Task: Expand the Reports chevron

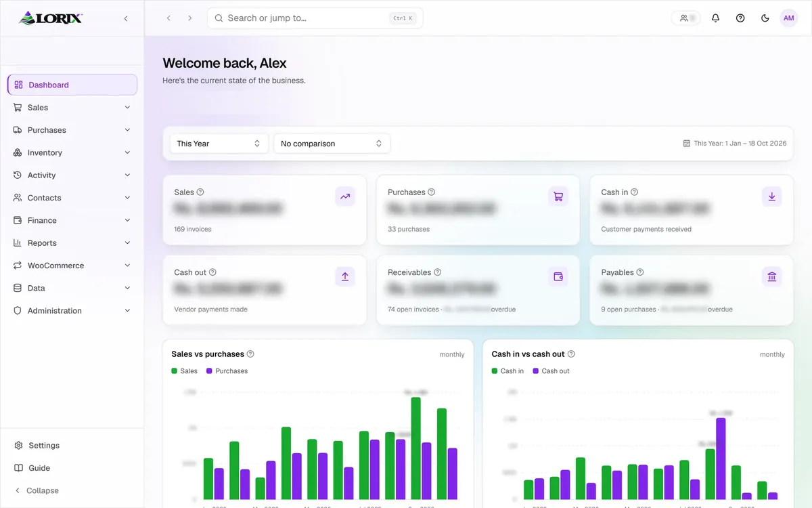Action: (127, 242)
